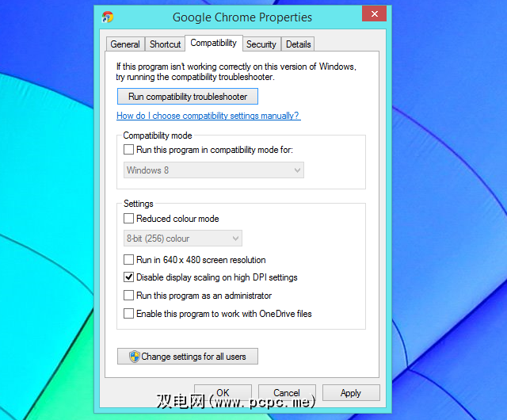Enable Run this program in compatibility mode
This screenshot has width=507, height=420.
[128, 150]
